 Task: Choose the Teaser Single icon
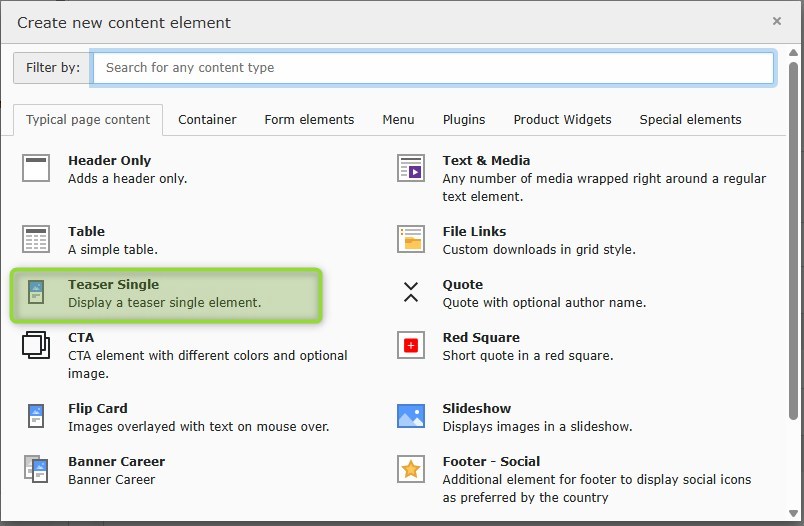point(36,293)
